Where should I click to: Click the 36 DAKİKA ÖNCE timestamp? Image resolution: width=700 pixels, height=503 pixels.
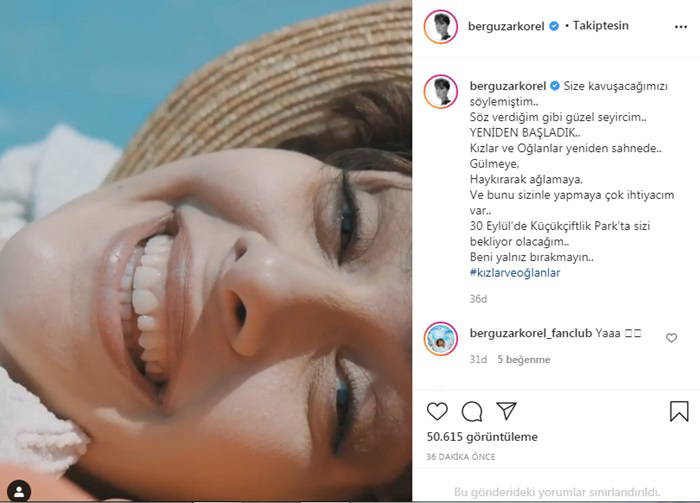[x=459, y=458]
